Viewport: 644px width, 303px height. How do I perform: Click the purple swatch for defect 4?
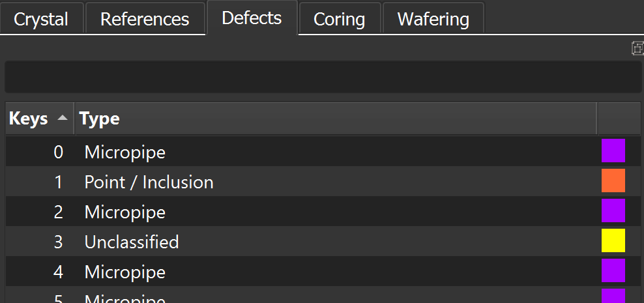(613, 270)
